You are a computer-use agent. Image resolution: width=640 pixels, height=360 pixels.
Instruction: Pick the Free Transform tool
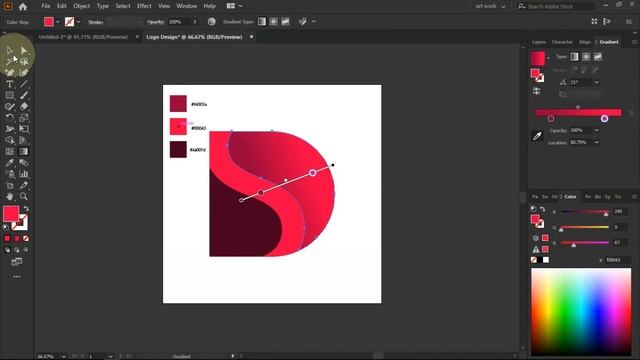(24, 129)
